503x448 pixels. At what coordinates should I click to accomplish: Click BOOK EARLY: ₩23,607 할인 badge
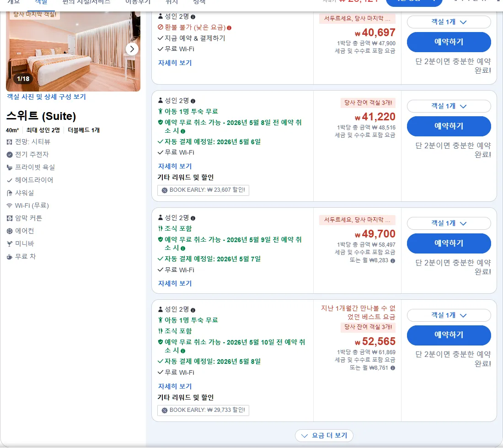pyautogui.click(x=203, y=190)
